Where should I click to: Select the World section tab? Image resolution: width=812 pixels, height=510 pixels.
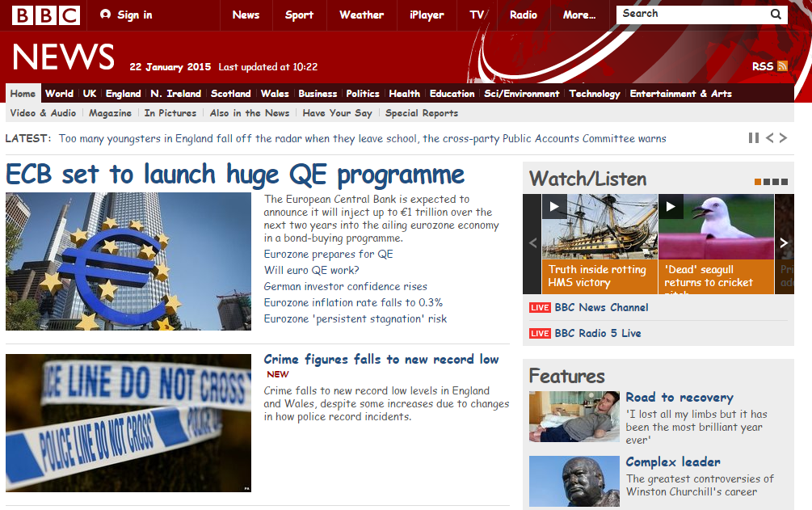pyautogui.click(x=59, y=94)
